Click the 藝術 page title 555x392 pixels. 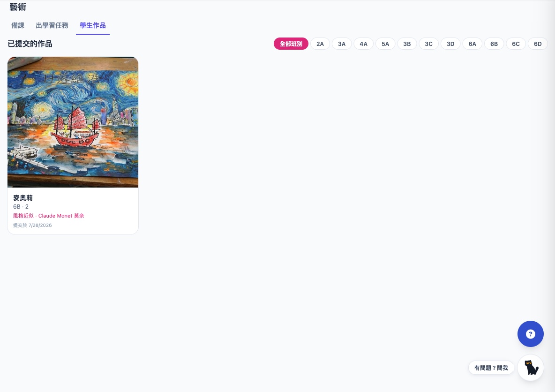click(x=18, y=7)
